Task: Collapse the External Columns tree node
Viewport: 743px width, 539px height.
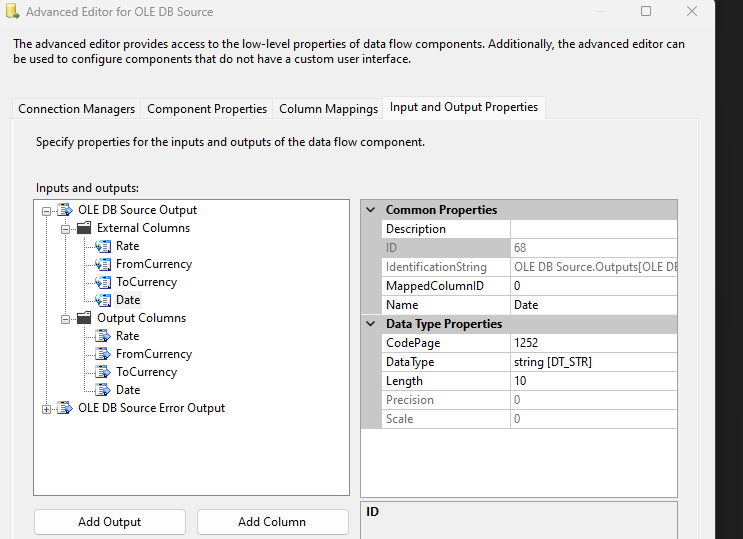Action: (x=65, y=228)
